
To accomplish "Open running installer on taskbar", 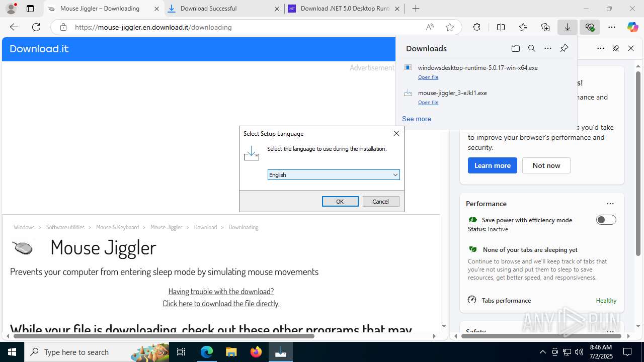I will coord(281,352).
